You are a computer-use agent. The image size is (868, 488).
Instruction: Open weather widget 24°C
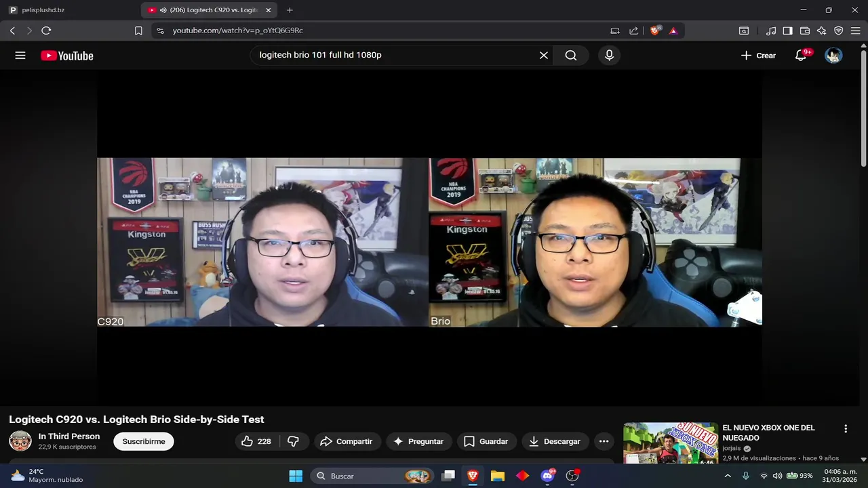pos(46,476)
